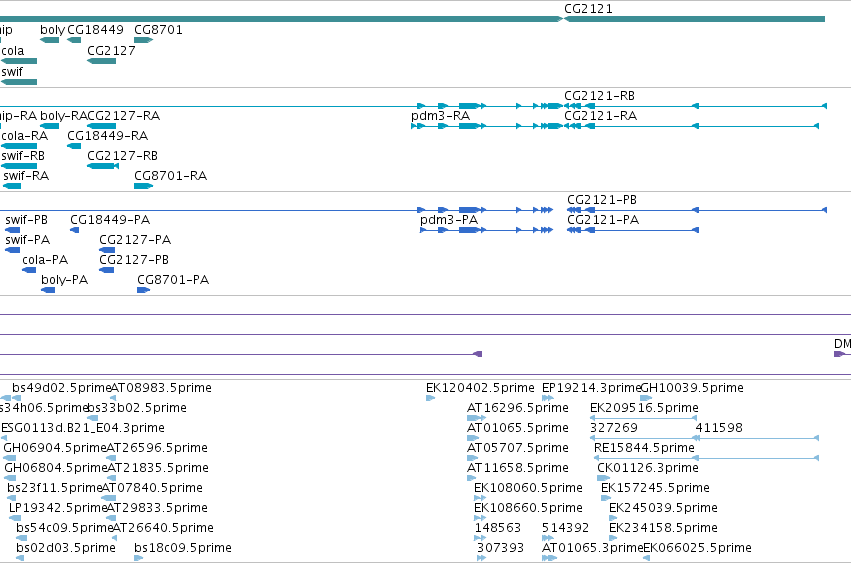Open the CG8701-PA protein label
851x563 pixels.
(173, 280)
